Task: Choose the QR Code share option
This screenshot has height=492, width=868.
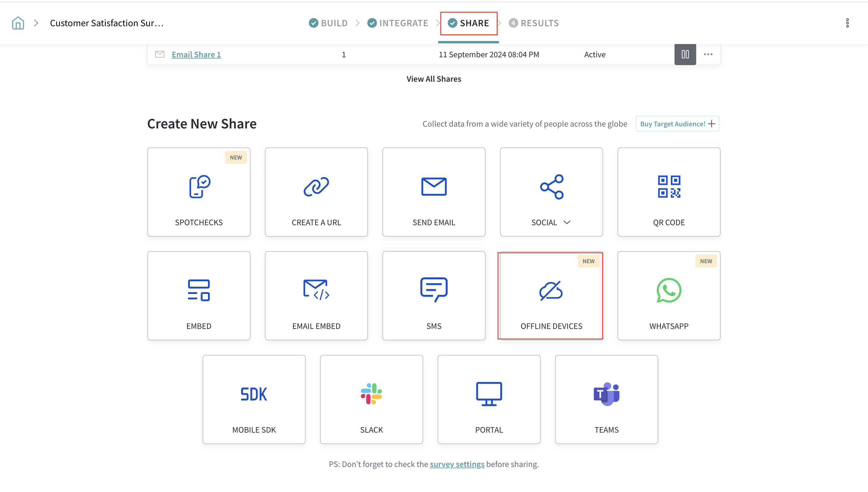Action: (669, 192)
